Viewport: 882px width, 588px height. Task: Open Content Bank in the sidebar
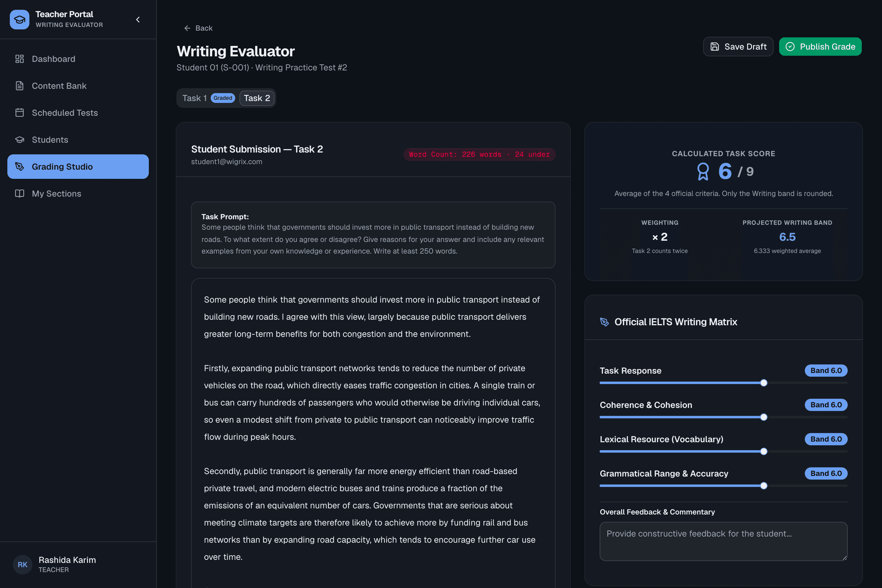(x=78, y=86)
